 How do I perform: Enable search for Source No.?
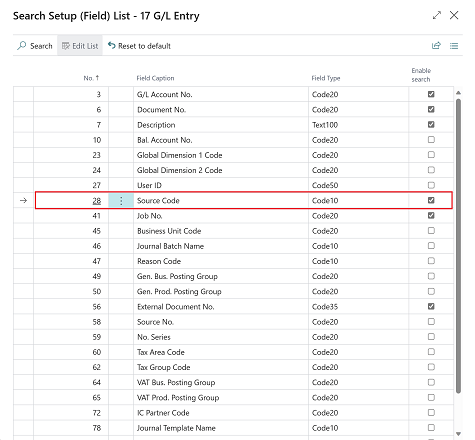431,322
